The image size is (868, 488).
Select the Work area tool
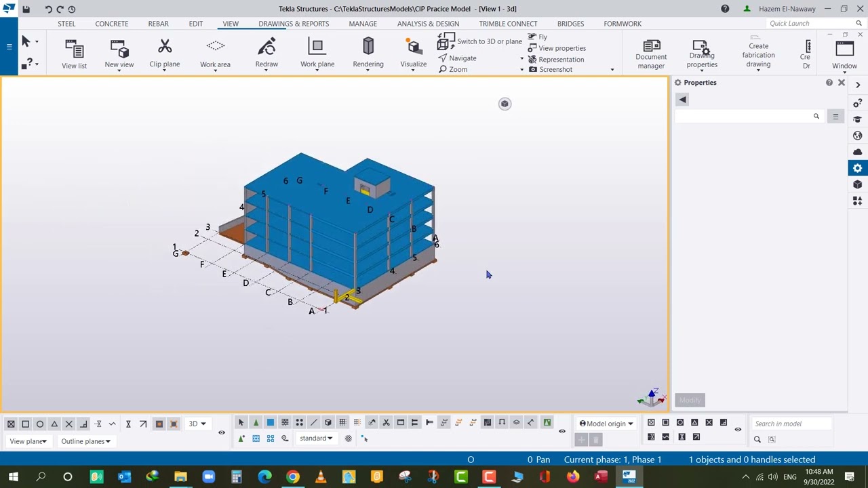pyautogui.click(x=215, y=54)
